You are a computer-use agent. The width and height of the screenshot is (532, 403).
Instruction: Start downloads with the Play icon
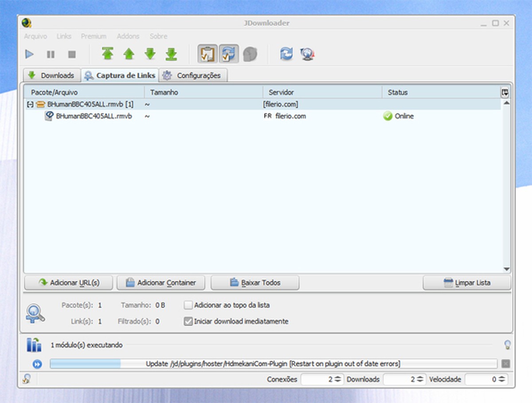click(29, 54)
